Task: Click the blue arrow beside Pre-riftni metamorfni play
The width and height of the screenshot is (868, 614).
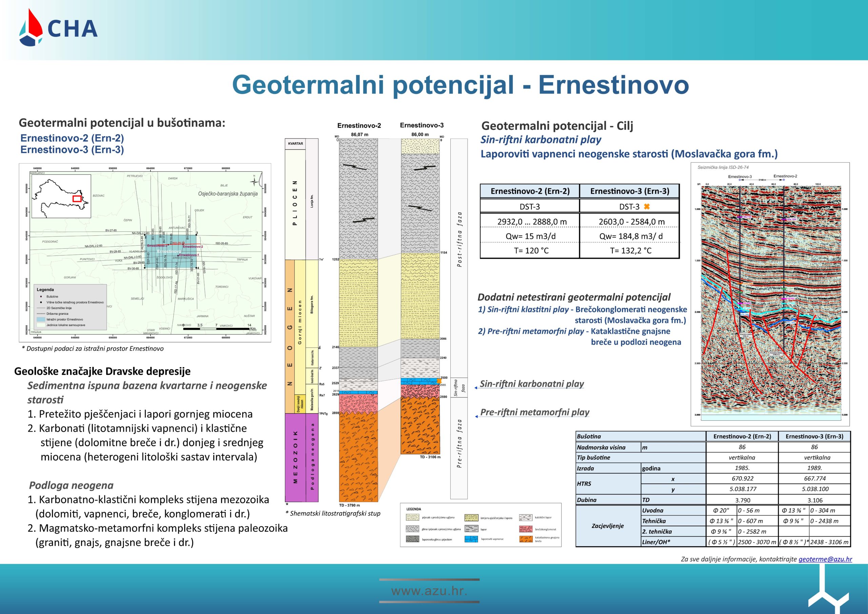Action: [476, 417]
